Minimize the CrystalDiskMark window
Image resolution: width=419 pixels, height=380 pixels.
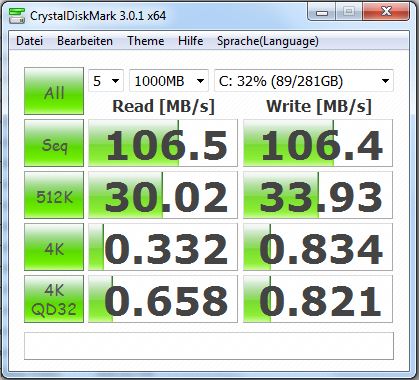(322, 12)
